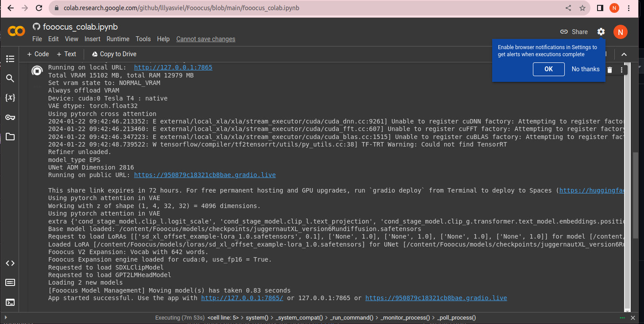This screenshot has width=644, height=324.
Task: Click the Copy to Drive button
Action: pyautogui.click(x=114, y=54)
